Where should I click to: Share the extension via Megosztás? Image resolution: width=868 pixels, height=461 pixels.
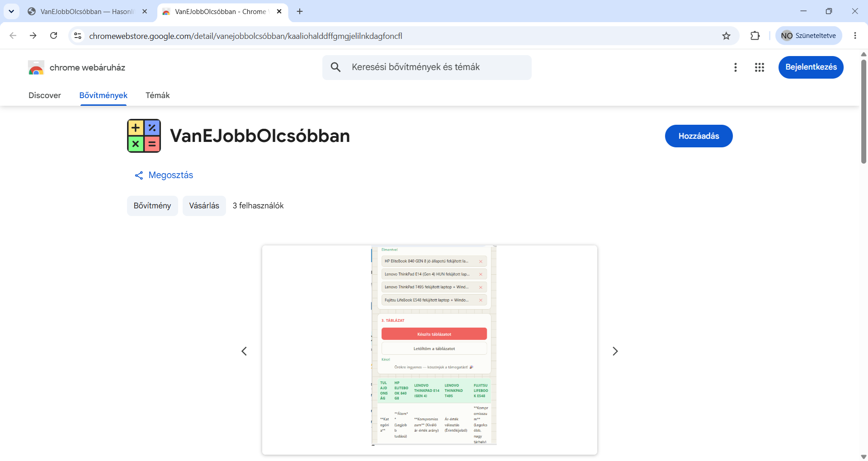coord(164,175)
